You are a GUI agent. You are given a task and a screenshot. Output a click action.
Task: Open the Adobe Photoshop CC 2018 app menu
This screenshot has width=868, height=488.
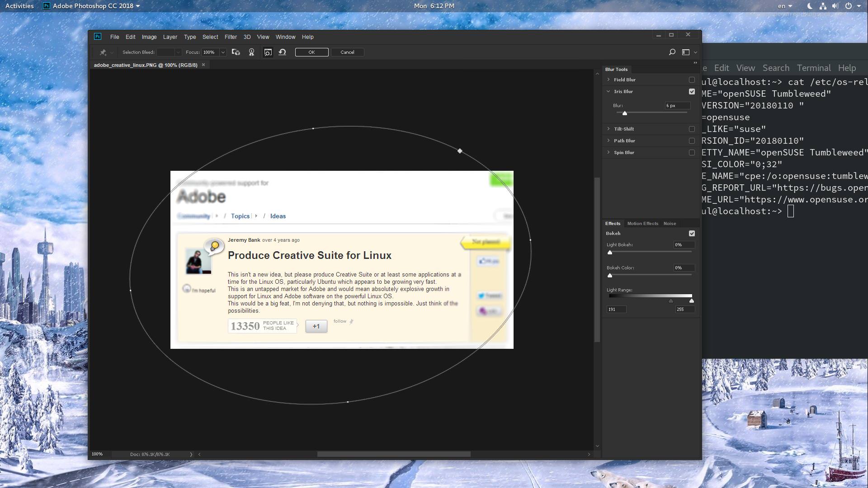click(92, 6)
